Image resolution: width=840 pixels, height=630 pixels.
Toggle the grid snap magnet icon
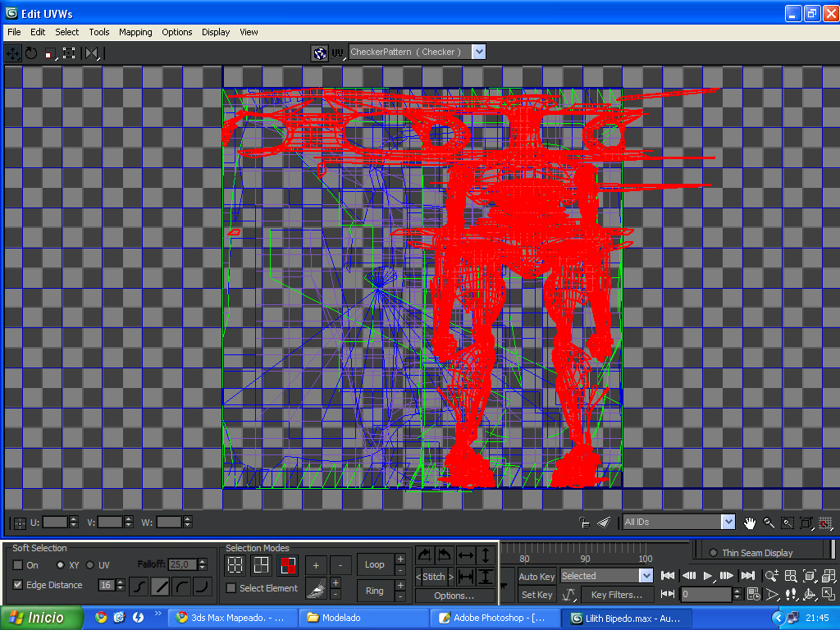[x=825, y=523]
